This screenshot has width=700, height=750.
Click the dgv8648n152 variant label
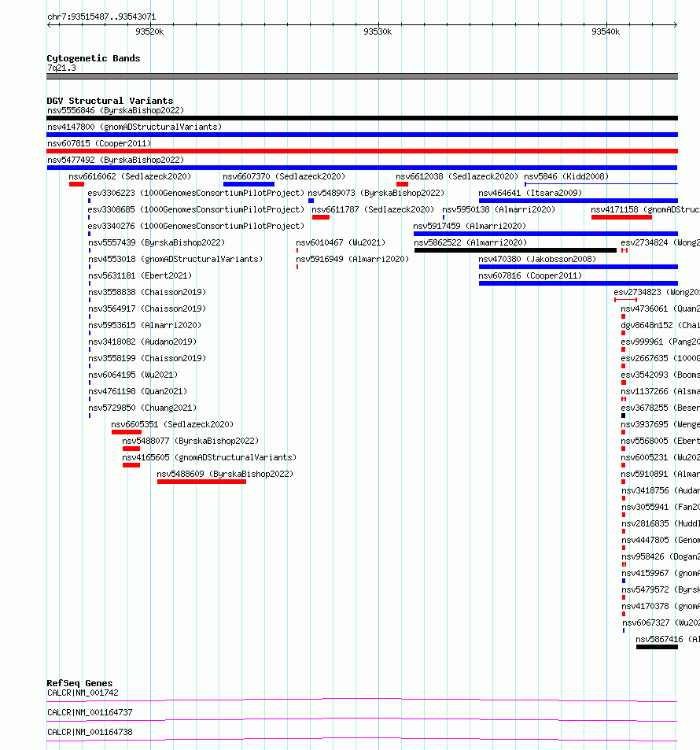click(661, 325)
